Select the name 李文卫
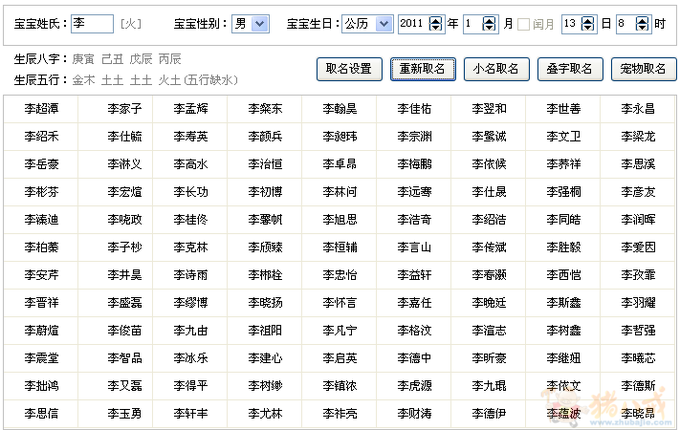 click(563, 137)
